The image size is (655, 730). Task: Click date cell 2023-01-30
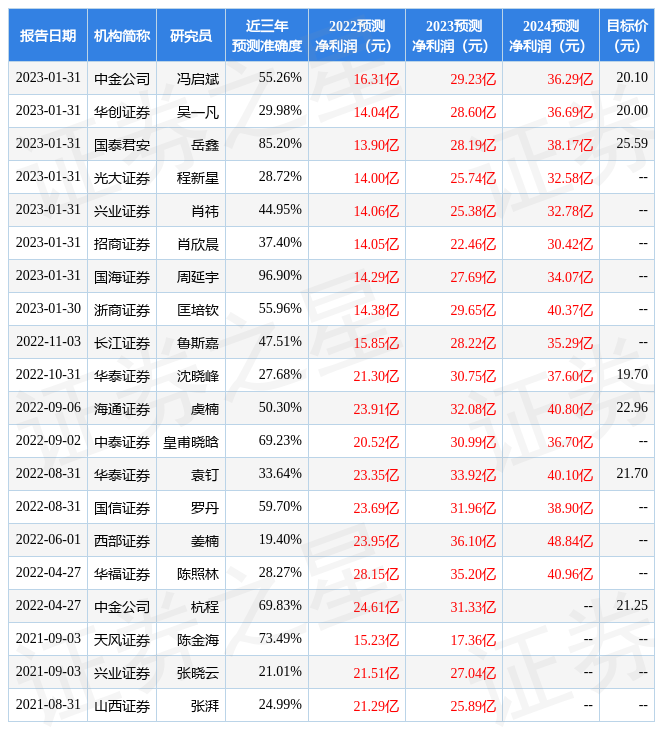click(48, 309)
